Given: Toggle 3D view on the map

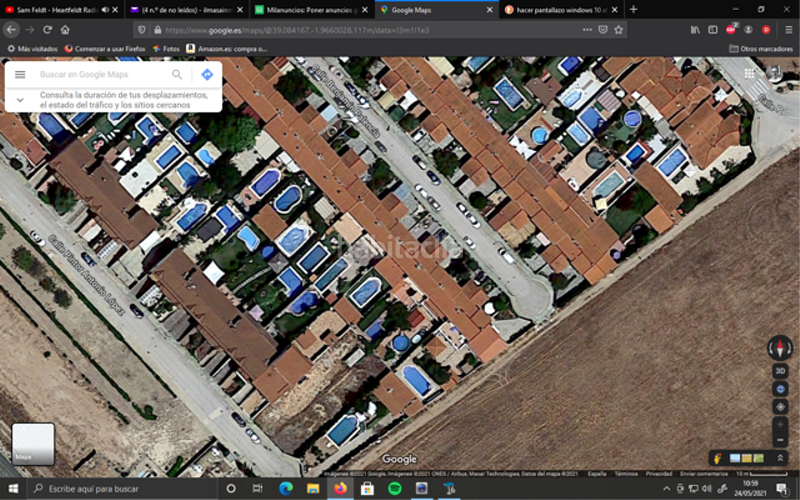Looking at the screenshot, I should (x=780, y=370).
